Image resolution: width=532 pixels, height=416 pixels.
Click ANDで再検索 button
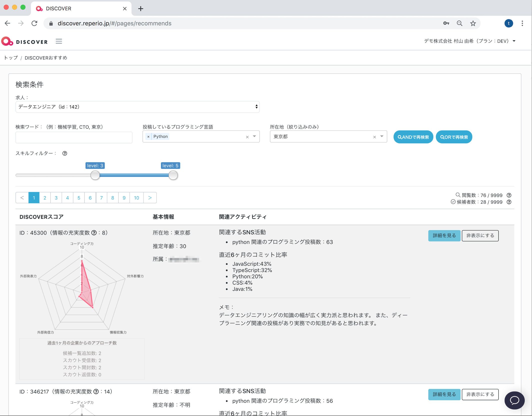coord(413,137)
